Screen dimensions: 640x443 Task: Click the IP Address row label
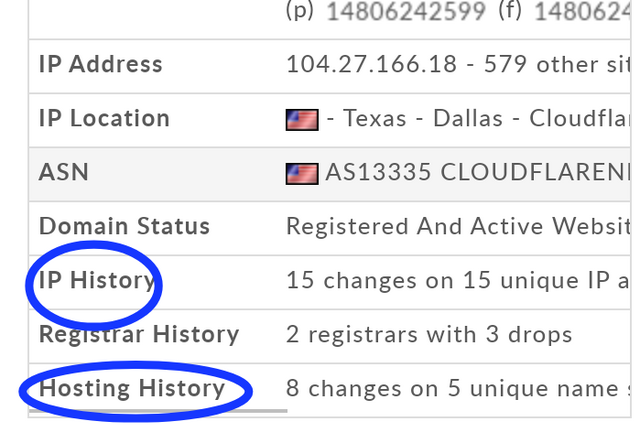pyautogui.click(x=101, y=65)
